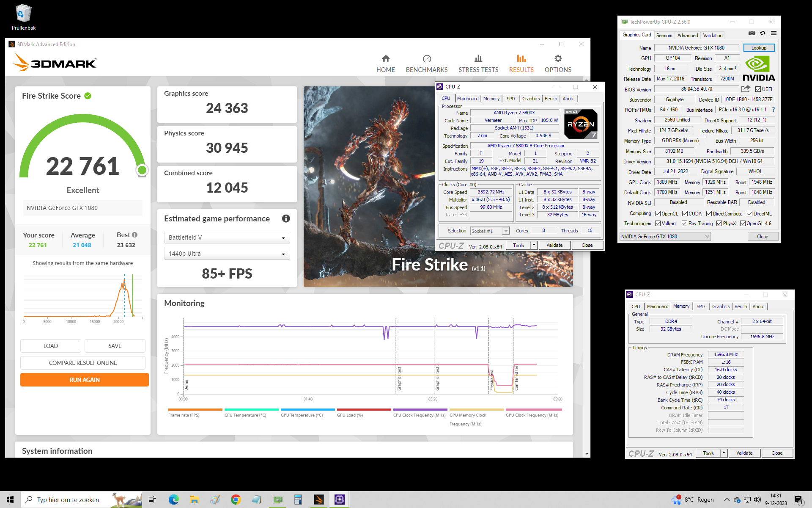Click Lookup button in GPU-Z

tap(759, 47)
